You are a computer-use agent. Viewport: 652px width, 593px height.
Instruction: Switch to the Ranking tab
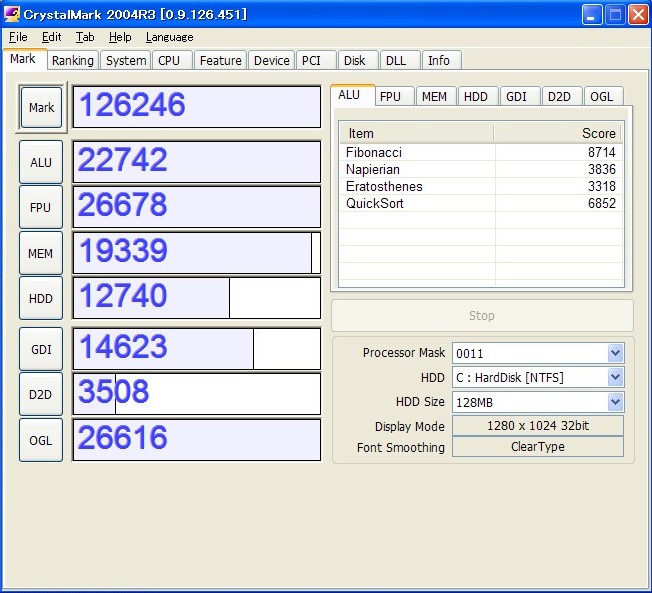[x=73, y=61]
